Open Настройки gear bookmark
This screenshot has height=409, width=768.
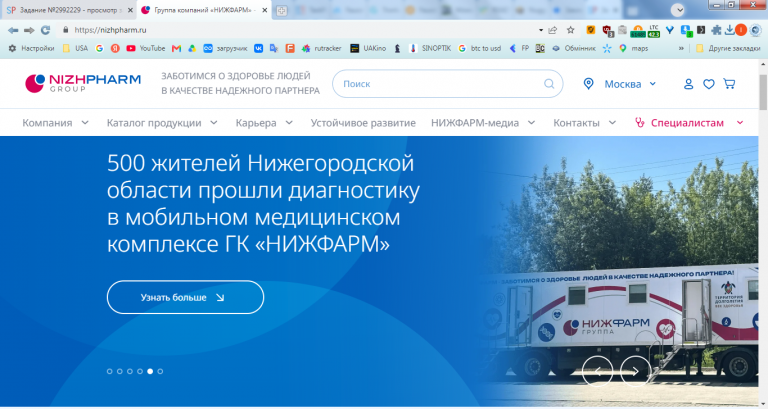[x=31, y=48]
